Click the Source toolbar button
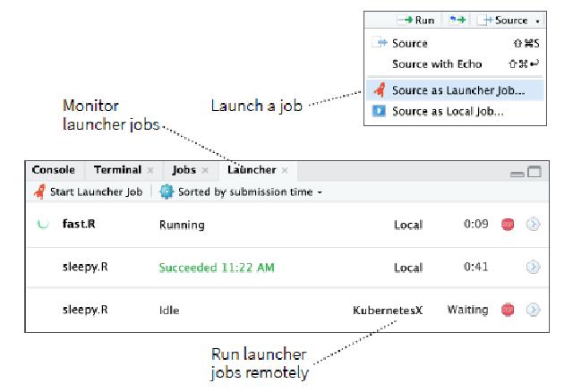The image size is (573, 392). (x=503, y=20)
